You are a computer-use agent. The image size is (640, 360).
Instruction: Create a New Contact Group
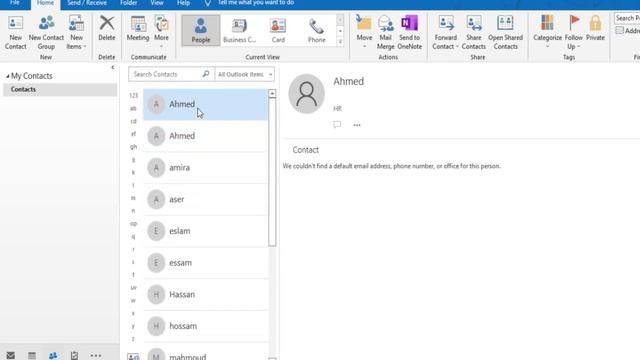(46, 33)
